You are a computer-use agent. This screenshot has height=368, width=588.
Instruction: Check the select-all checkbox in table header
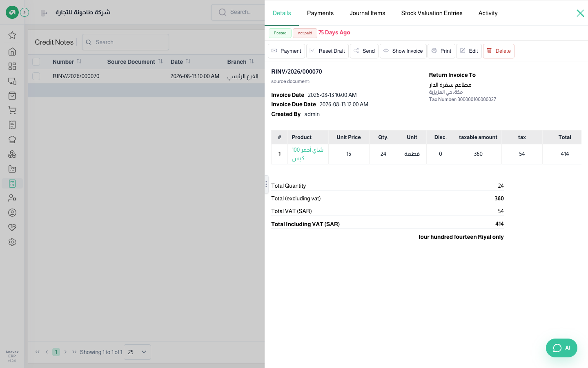(x=36, y=62)
